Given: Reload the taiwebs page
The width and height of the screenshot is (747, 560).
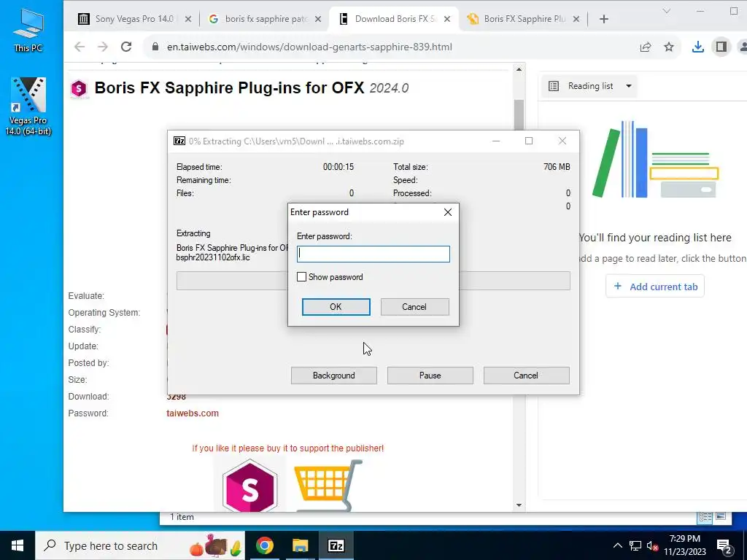Looking at the screenshot, I should click(x=126, y=47).
